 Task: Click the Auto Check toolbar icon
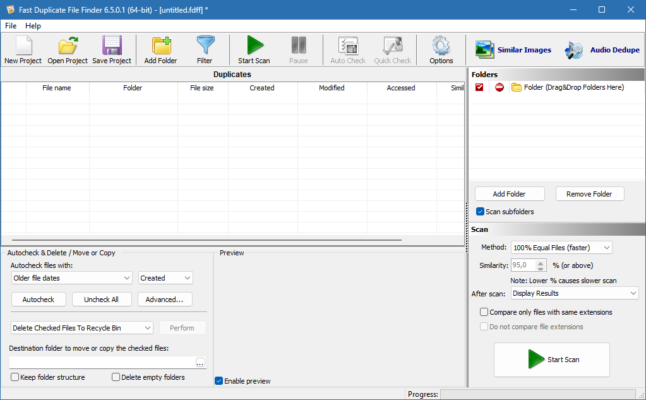tap(348, 50)
